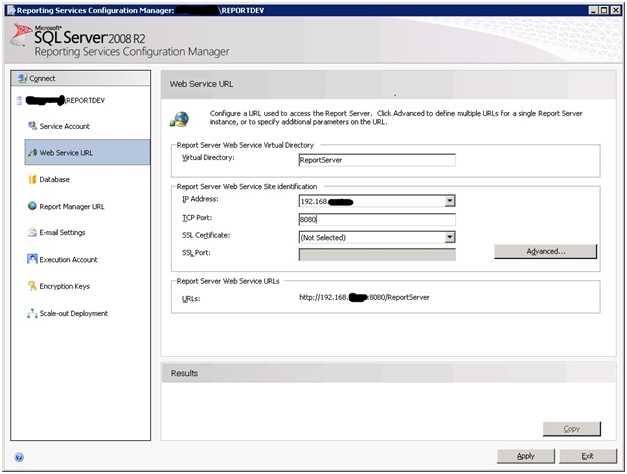The height and width of the screenshot is (474, 627).
Task: Click the globe icon beside the description text
Action: (179, 119)
